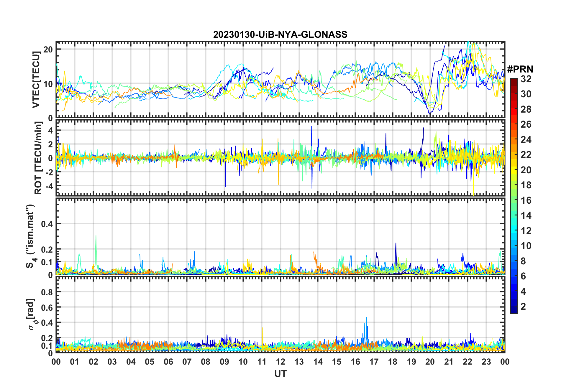561x392 pixels.
Task: Click the UT x-axis label
Action: (280, 374)
